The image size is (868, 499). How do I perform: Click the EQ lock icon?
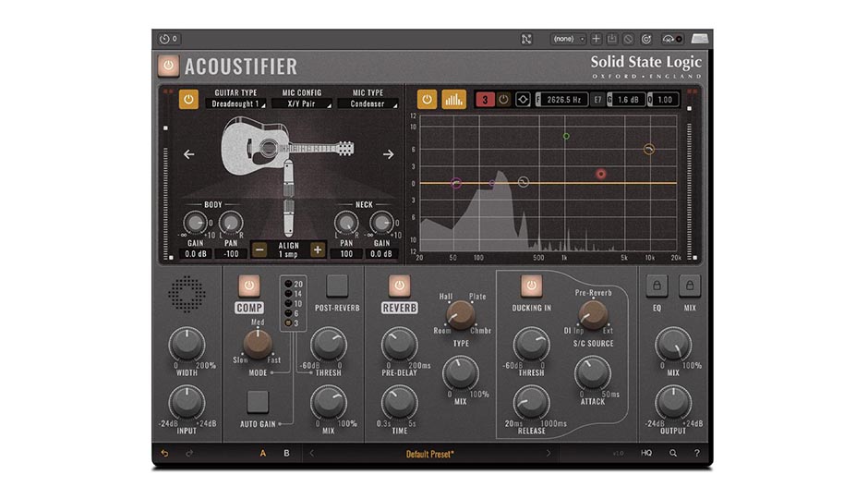(x=657, y=285)
